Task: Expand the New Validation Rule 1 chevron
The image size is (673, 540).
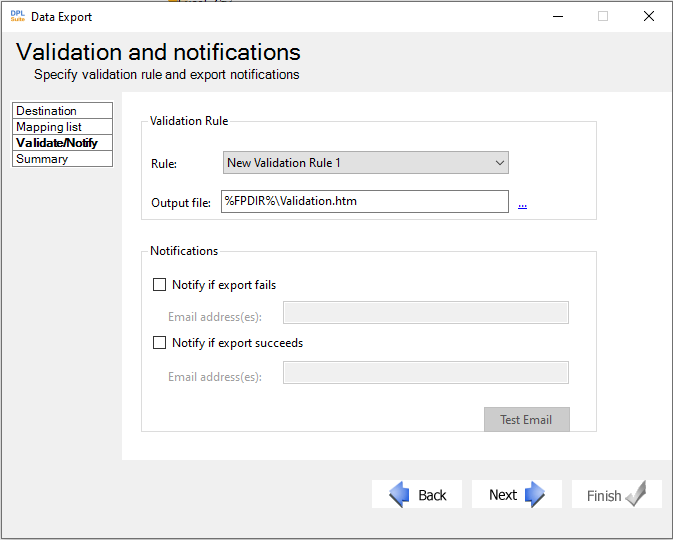Action: 500,163
